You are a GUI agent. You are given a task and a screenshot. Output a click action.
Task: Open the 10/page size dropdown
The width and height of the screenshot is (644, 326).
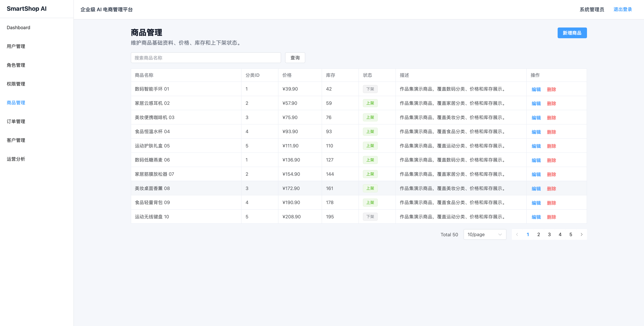(x=485, y=234)
